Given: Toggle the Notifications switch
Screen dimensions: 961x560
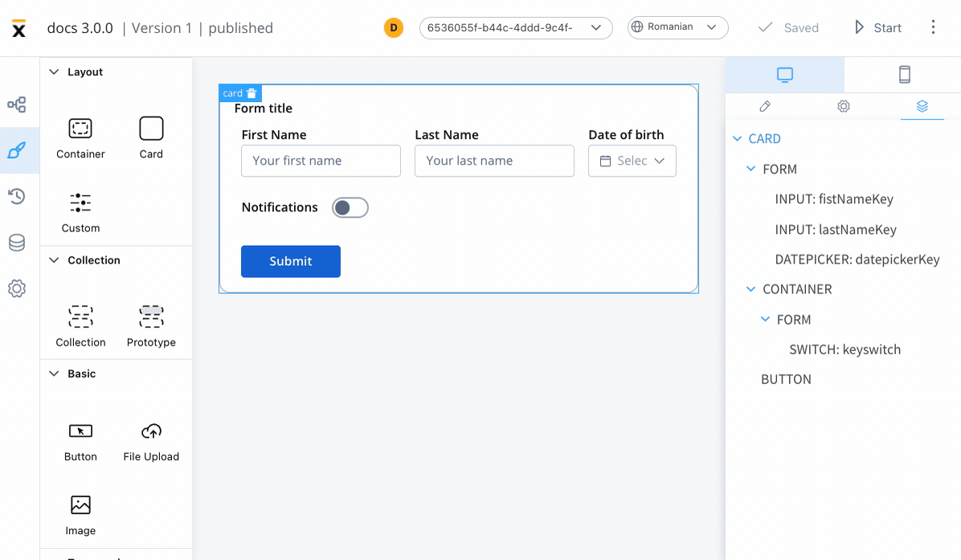Looking at the screenshot, I should (x=350, y=208).
